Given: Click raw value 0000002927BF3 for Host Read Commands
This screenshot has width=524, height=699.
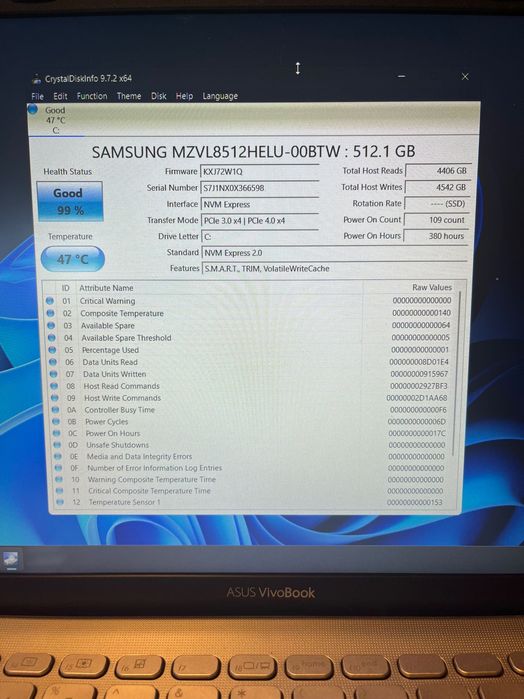Looking at the screenshot, I should tap(419, 386).
